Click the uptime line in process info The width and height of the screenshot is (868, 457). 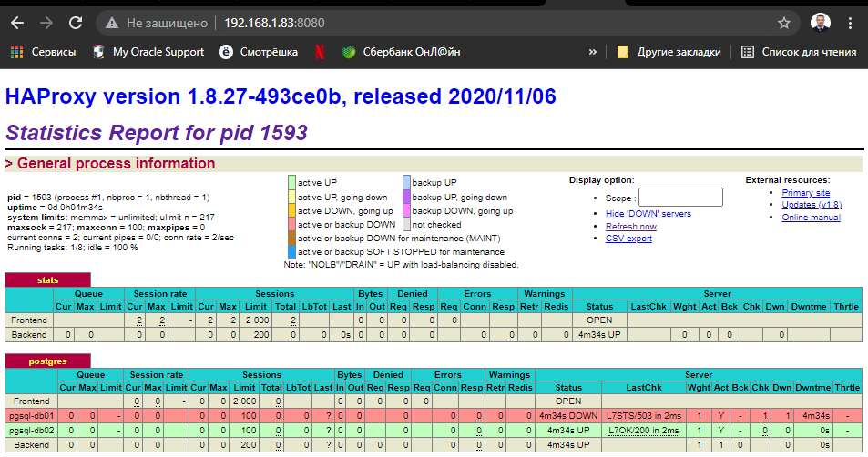point(55,208)
